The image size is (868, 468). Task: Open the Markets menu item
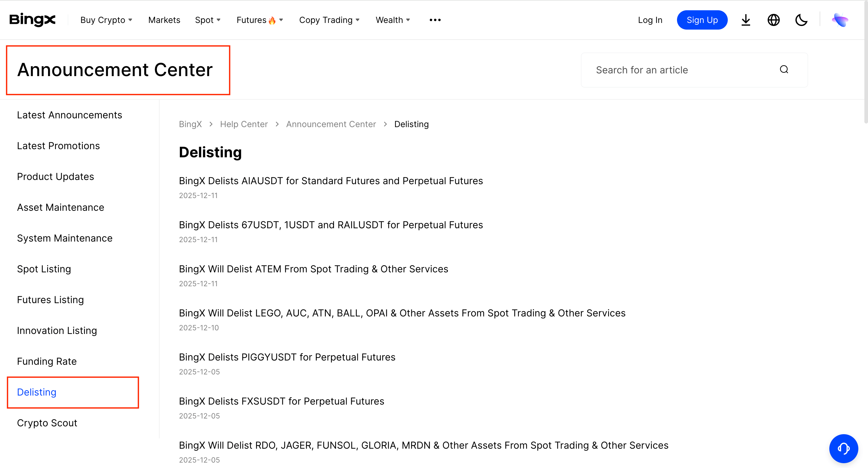[164, 20]
